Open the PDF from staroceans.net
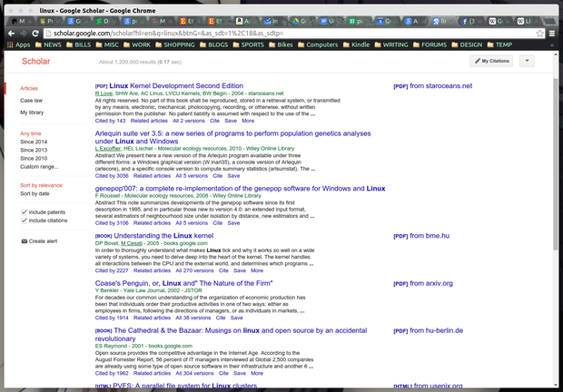The width and height of the screenshot is (563, 392). (x=433, y=85)
